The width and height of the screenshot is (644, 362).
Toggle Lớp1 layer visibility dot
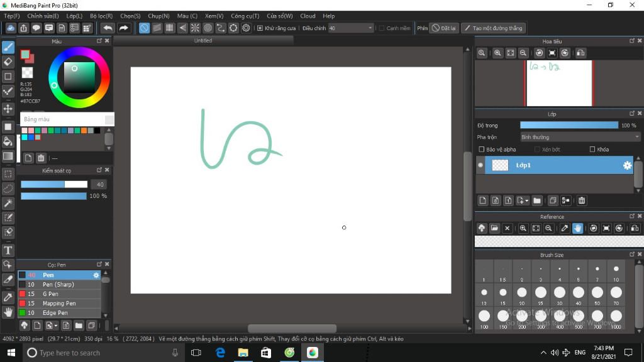pyautogui.click(x=480, y=165)
